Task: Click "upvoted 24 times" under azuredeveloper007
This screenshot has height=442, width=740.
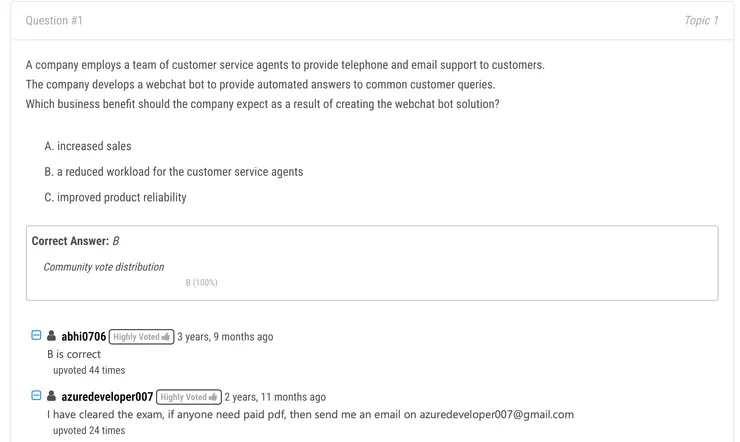Action: (89, 430)
